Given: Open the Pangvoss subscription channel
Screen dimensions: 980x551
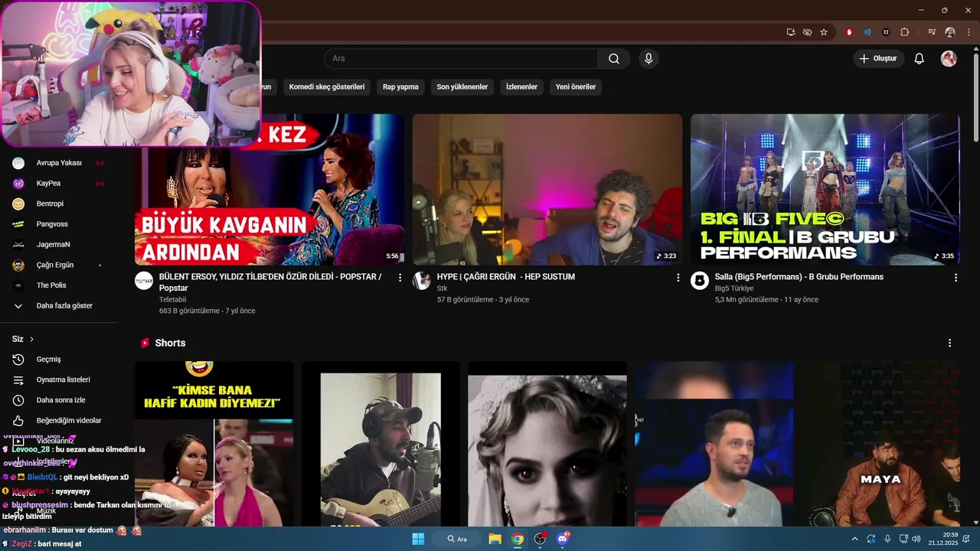Looking at the screenshot, I should (59, 224).
